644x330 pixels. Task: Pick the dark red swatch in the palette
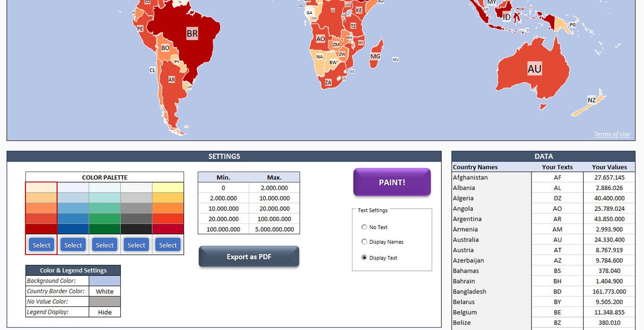[41, 228]
